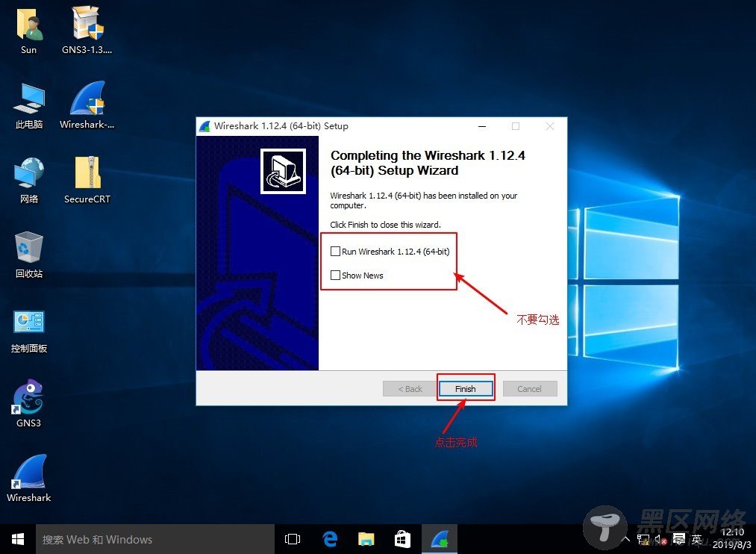Select the Wireshark installer desktop icon

87,104
